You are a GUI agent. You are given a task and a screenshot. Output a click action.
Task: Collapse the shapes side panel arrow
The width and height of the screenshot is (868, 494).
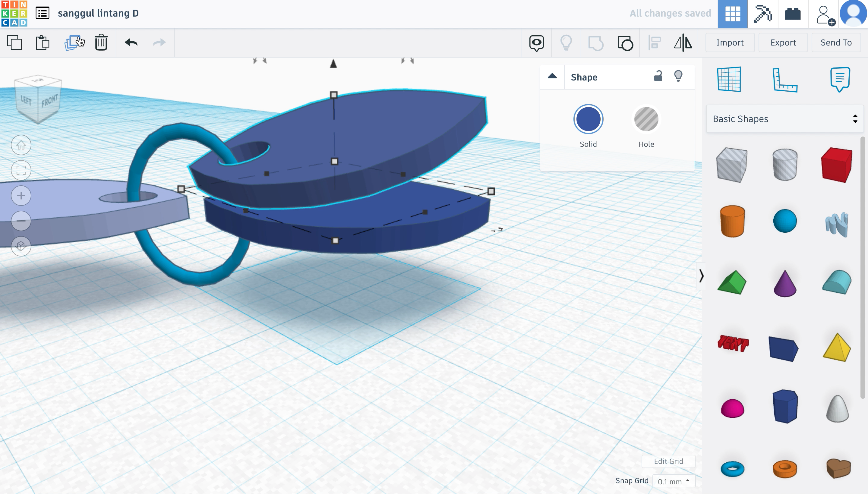(x=701, y=276)
